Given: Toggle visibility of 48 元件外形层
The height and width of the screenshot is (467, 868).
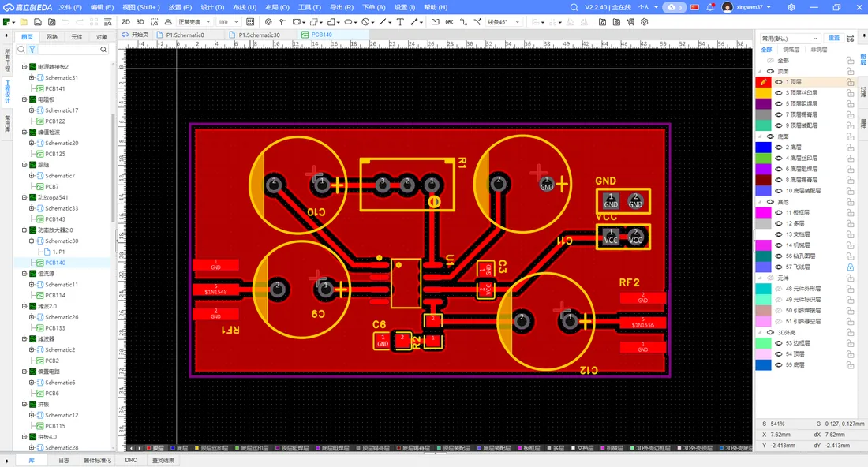Looking at the screenshot, I should click(778, 289).
